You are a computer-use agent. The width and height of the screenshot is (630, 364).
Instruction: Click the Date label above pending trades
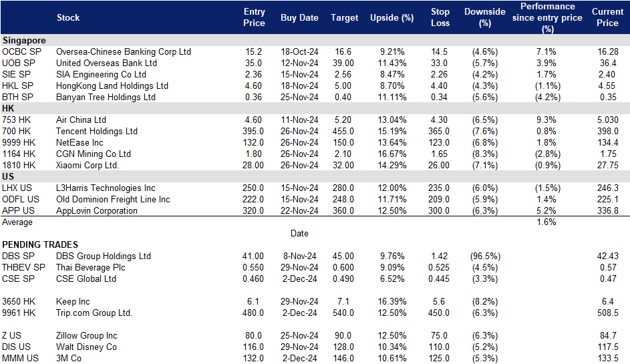click(299, 233)
